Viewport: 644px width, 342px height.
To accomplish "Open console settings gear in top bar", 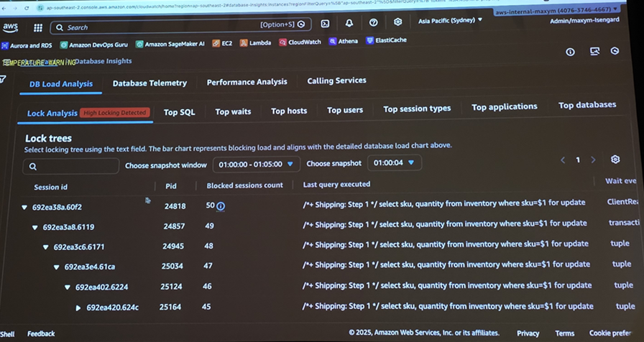I will [x=397, y=22].
